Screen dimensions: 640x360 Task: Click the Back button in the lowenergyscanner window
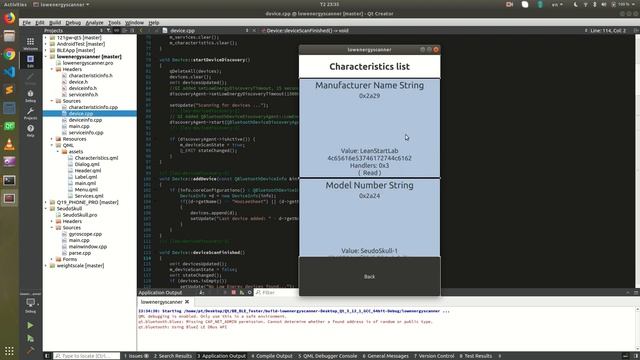tap(369, 276)
